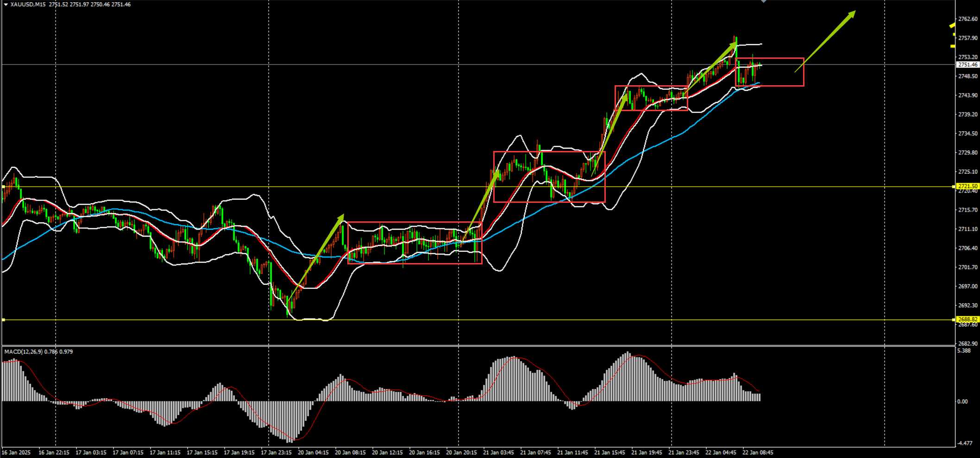
Task: Click time axis label 20 Jan 04:15
Action: pyautogui.click(x=313, y=452)
